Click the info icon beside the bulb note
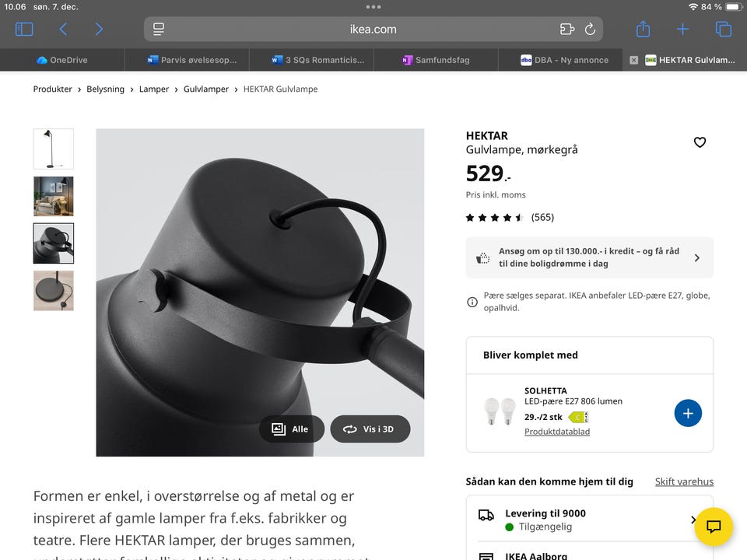Image resolution: width=747 pixels, height=560 pixels. (x=472, y=302)
